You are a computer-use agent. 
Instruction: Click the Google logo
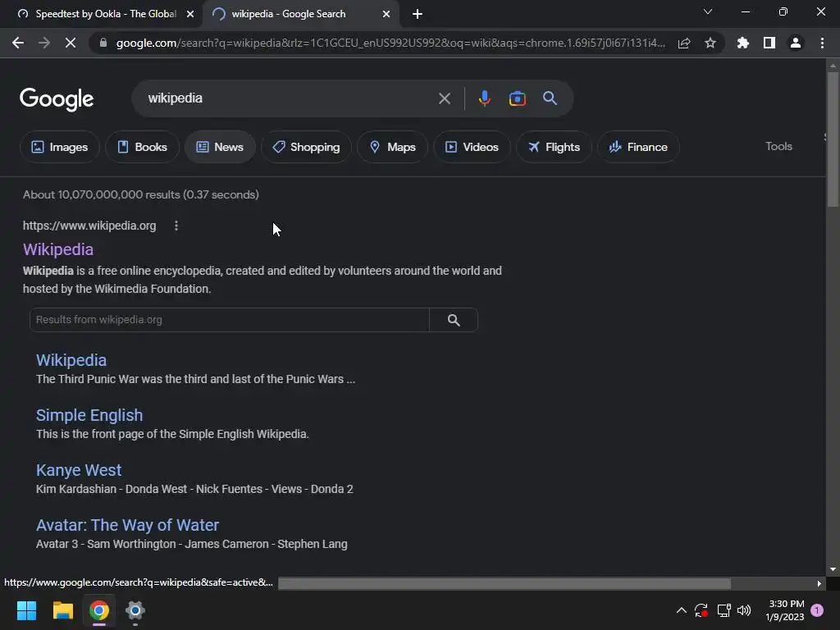point(57,98)
